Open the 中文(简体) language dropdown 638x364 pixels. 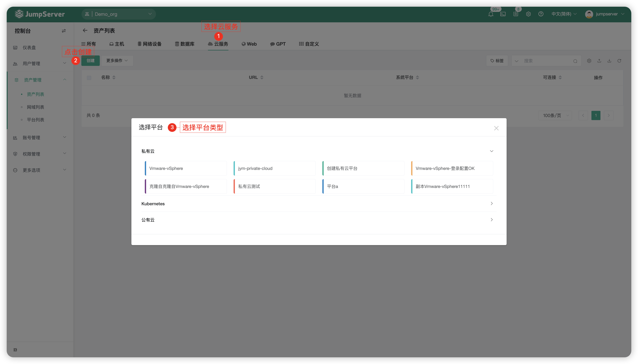tap(564, 14)
